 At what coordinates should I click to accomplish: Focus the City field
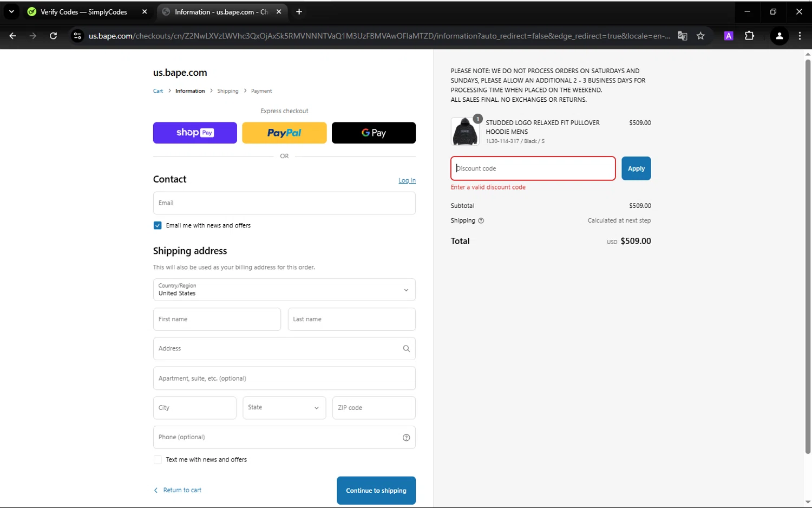pos(195,408)
